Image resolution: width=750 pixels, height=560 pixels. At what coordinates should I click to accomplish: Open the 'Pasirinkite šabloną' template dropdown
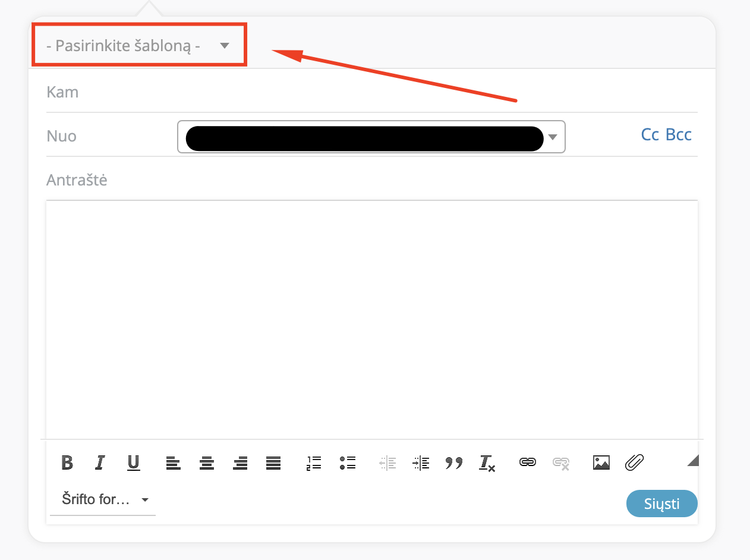coord(138,46)
